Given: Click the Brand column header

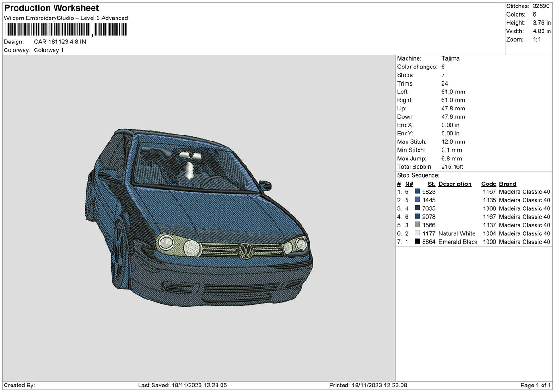Looking at the screenshot, I should click(508, 184).
